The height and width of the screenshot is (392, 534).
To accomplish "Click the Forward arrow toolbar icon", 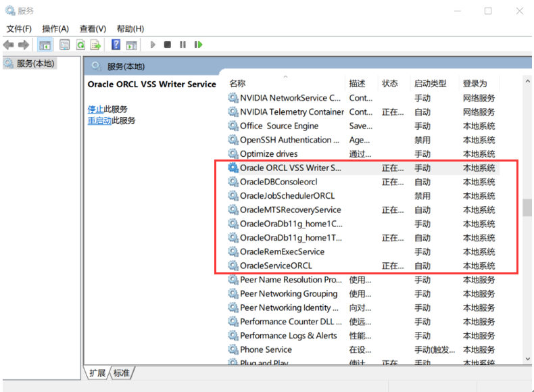I will [24, 45].
